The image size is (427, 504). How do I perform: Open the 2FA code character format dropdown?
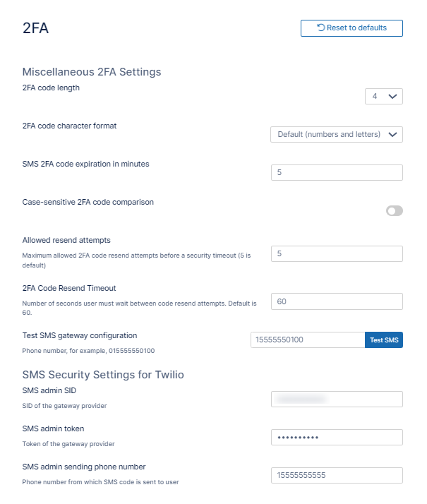(x=336, y=134)
